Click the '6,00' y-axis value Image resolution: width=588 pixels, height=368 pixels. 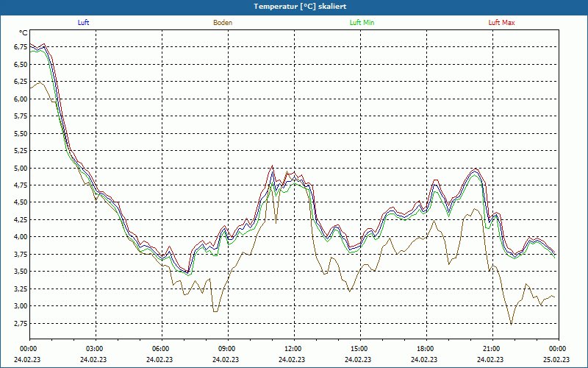point(21,99)
